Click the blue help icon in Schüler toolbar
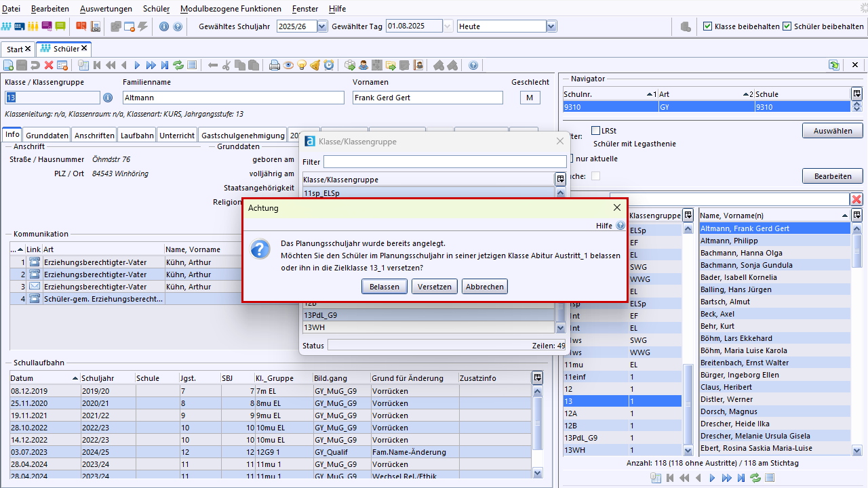 pyautogui.click(x=473, y=65)
